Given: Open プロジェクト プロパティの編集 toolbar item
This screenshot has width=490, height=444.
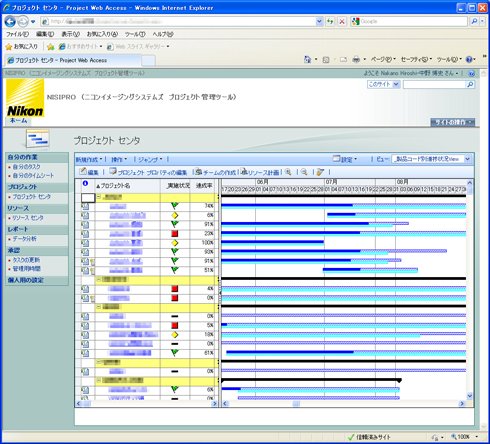Looking at the screenshot, I should 148,172.
